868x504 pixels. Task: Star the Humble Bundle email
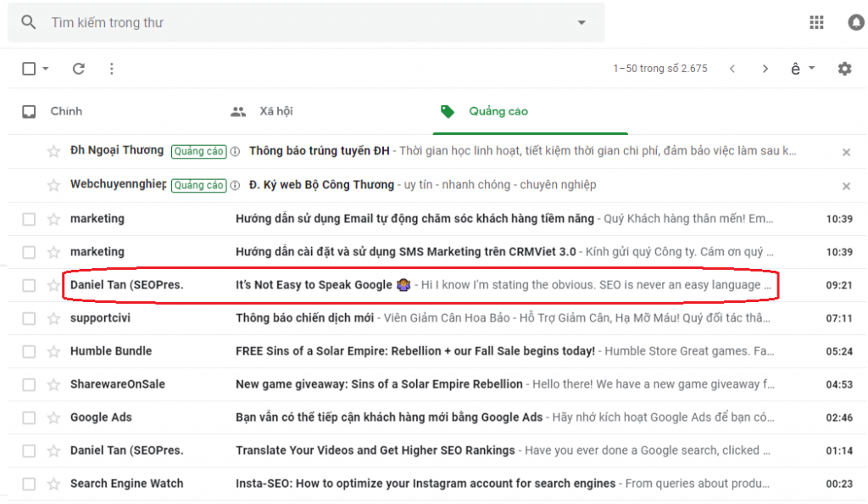(53, 351)
